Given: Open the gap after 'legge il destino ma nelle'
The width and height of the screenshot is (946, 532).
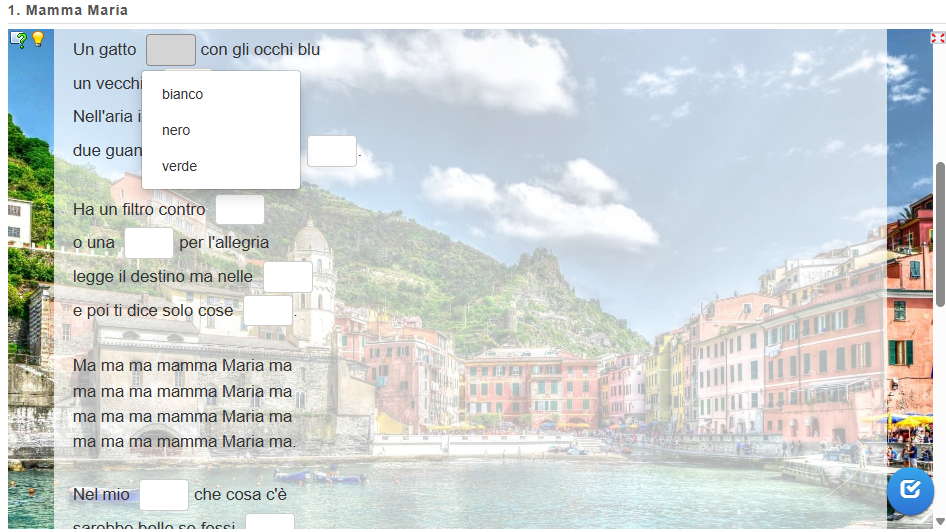Looking at the screenshot, I should 288,277.
